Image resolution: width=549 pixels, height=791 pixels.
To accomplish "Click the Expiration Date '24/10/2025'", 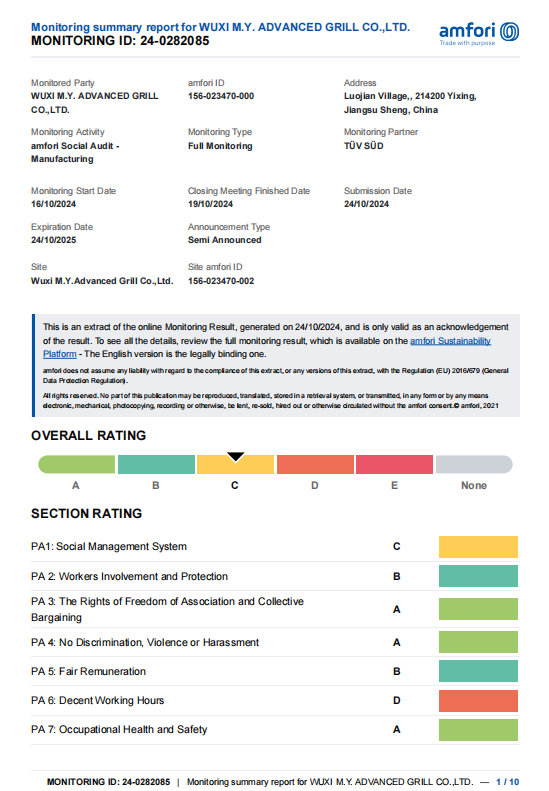I will (53, 240).
